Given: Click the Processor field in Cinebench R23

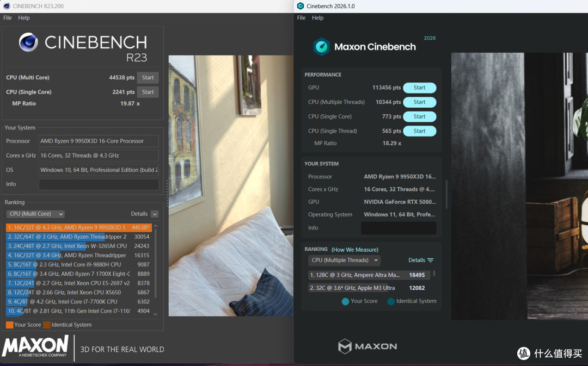Looking at the screenshot, I should (99, 141).
